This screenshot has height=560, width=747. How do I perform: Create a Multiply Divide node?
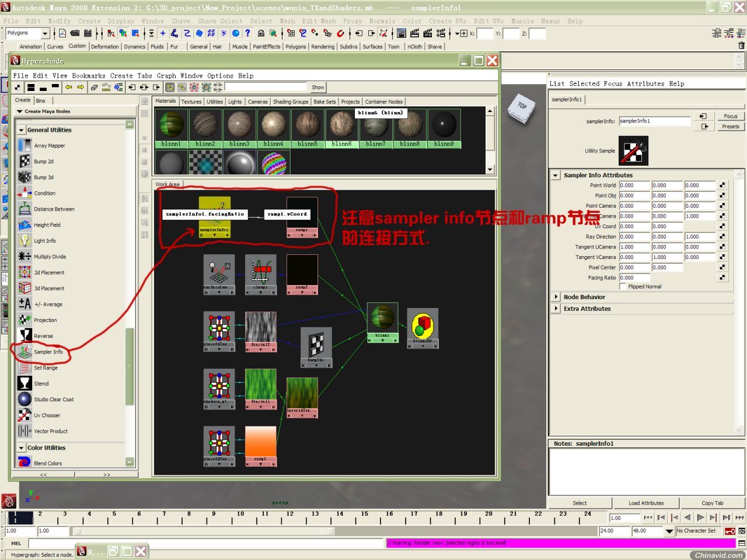(x=43, y=256)
